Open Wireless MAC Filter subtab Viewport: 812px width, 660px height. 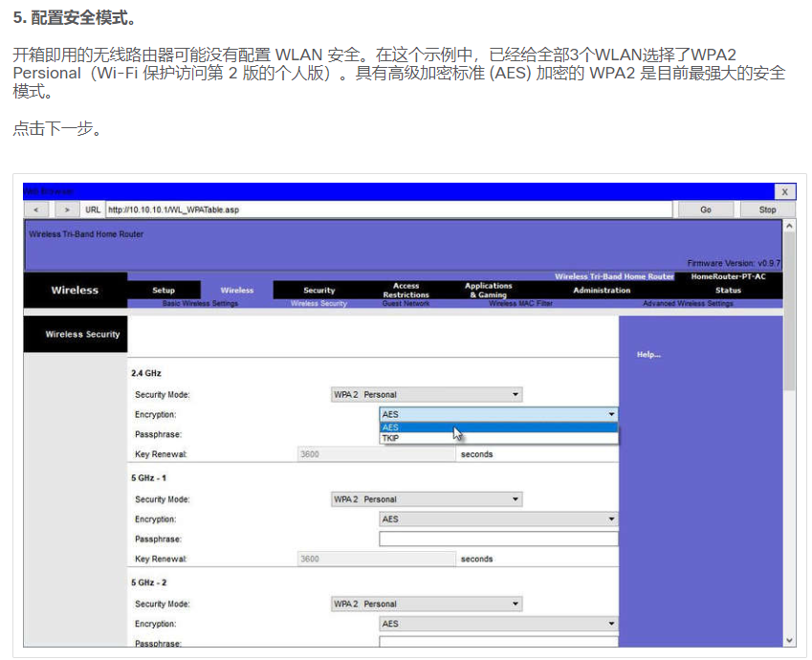pos(520,303)
